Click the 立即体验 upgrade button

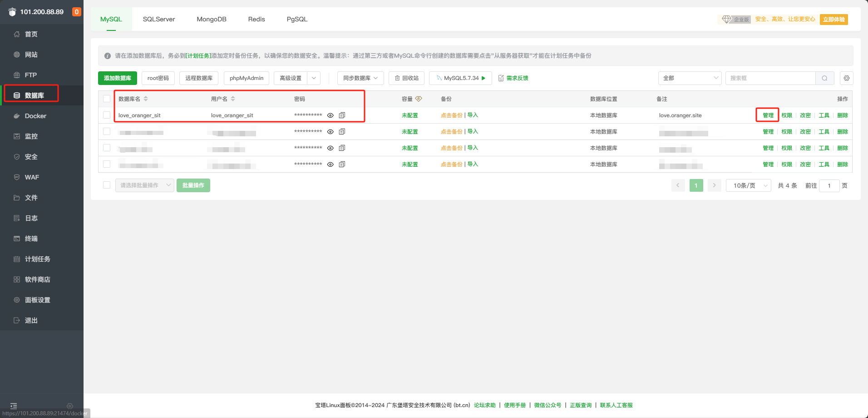(x=834, y=20)
